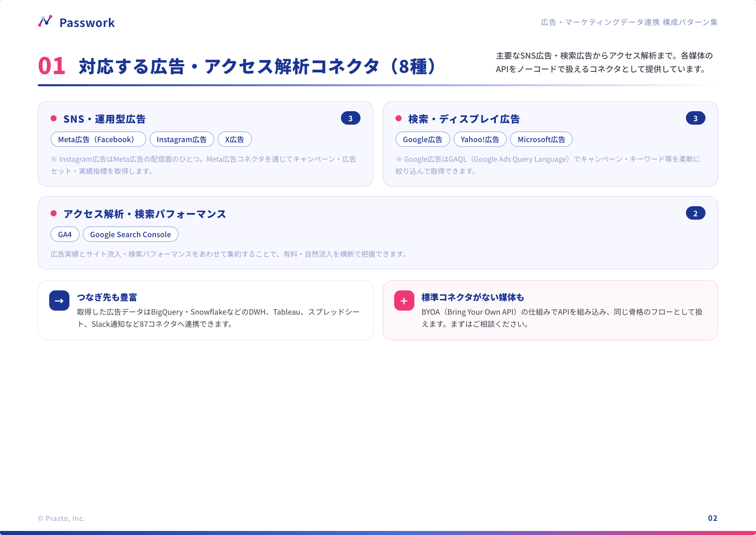Click the intro paragraph starting 主要なSNS広告
This screenshot has width=756, height=535.
click(604, 62)
